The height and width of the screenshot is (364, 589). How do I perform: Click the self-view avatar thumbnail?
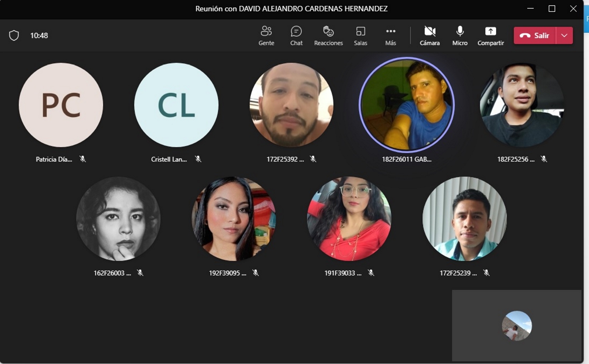click(x=517, y=326)
